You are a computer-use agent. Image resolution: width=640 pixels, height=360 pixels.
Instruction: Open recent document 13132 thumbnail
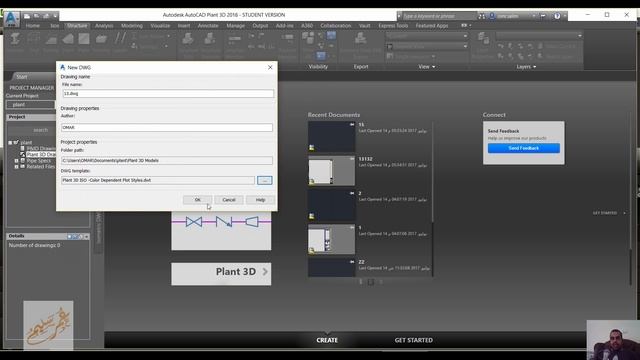click(x=331, y=171)
